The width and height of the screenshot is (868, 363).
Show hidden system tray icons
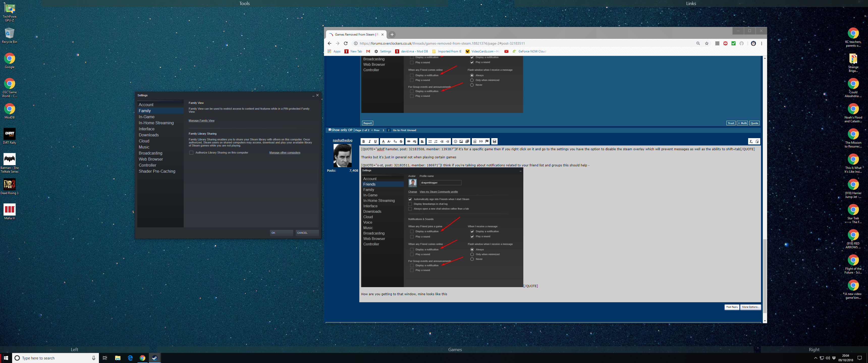816,358
